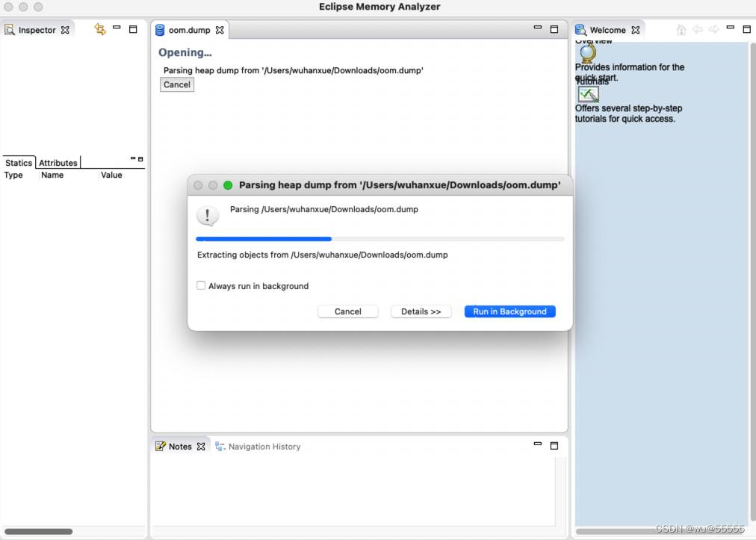Maximize the Statics/Attributes pane

click(x=140, y=158)
